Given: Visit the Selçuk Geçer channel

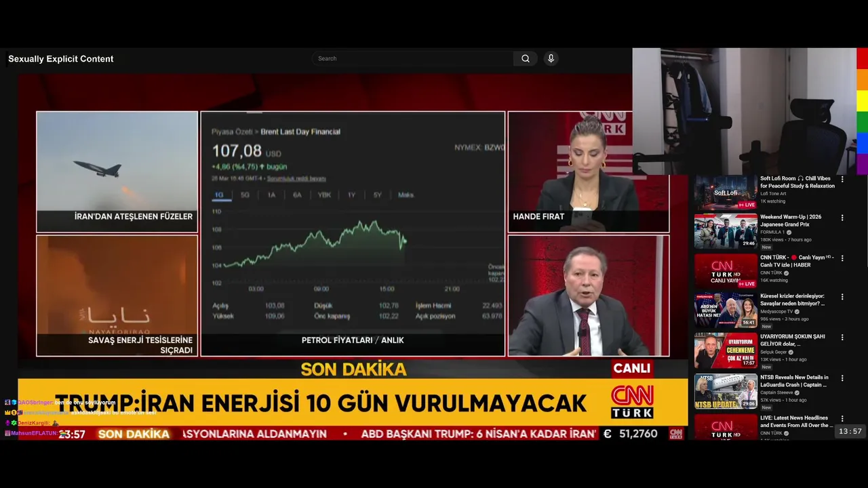Looking at the screenshot, I should (774, 352).
